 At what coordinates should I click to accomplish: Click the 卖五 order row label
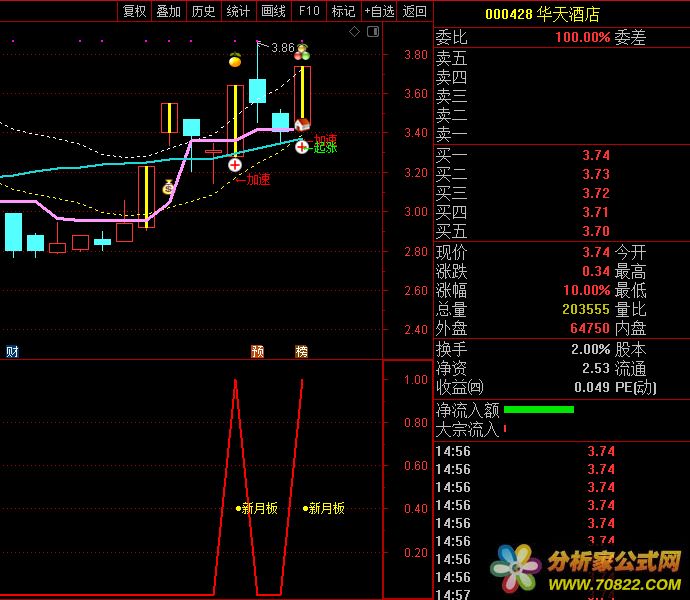[451, 58]
